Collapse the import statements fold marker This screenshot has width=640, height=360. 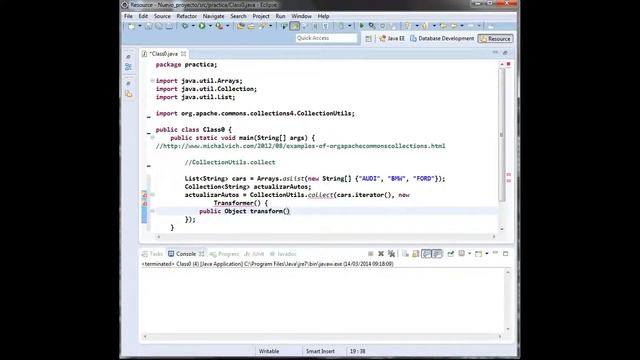point(152,80)
